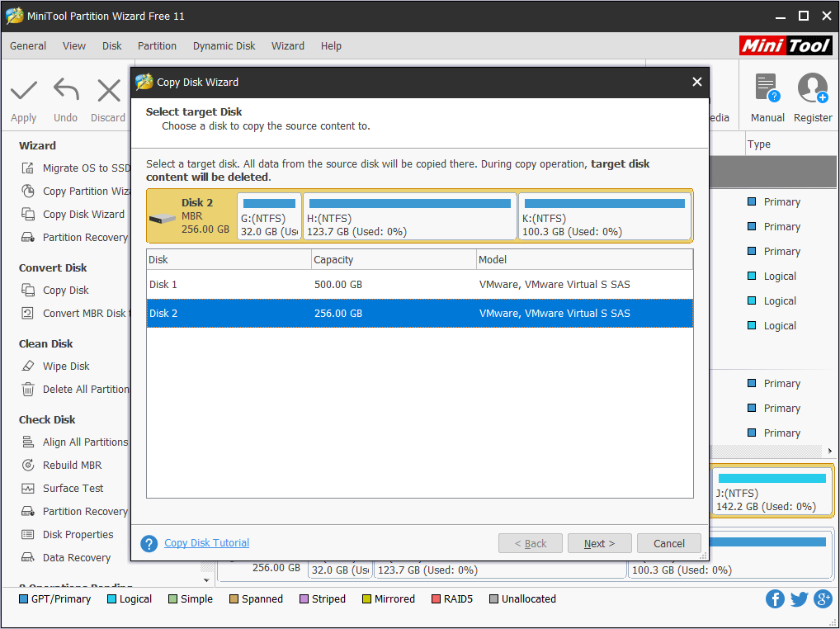Click the GPT/Primary legend color box
Screen dimensions: 840x629
pos(24,599)
